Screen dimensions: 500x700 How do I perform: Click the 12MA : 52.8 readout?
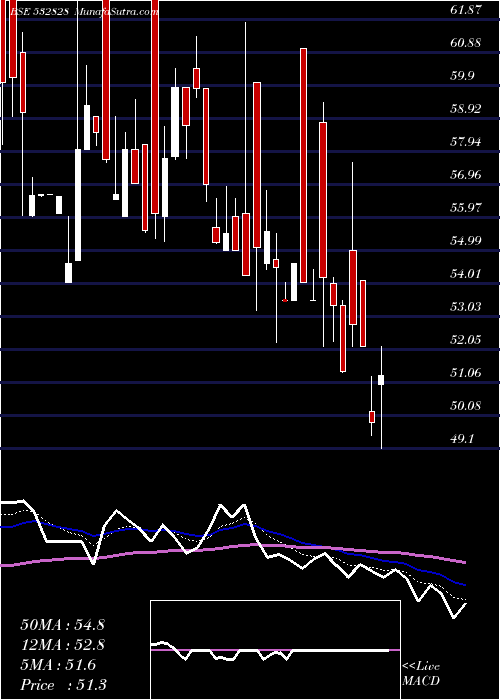(x=62, y=645)
